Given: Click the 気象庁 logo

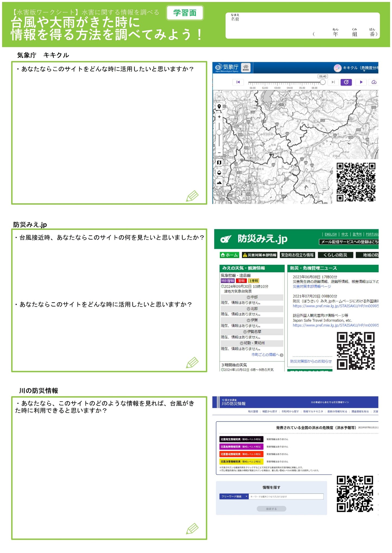Looking at the screenshot, I should [x=227, y=67].
